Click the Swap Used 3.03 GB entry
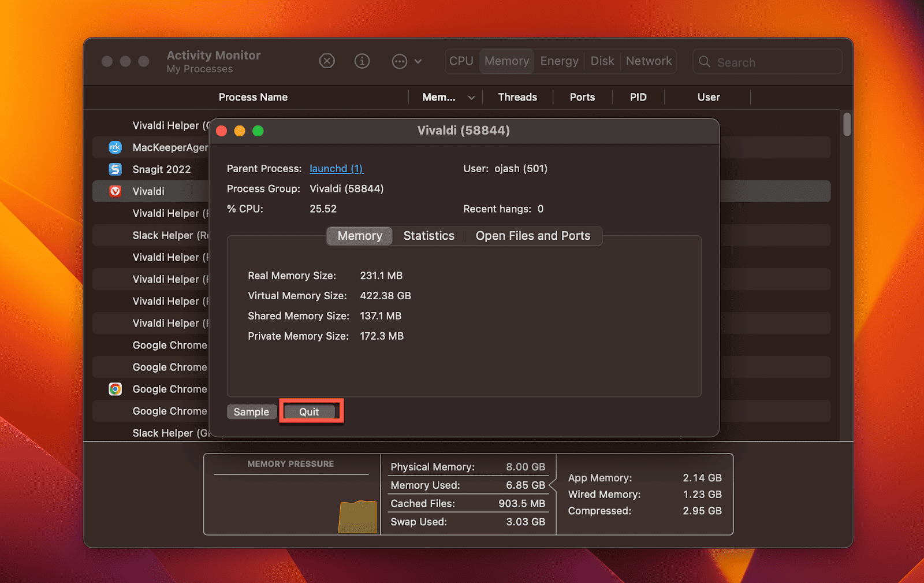924x583 pixels. click(468, 522)
